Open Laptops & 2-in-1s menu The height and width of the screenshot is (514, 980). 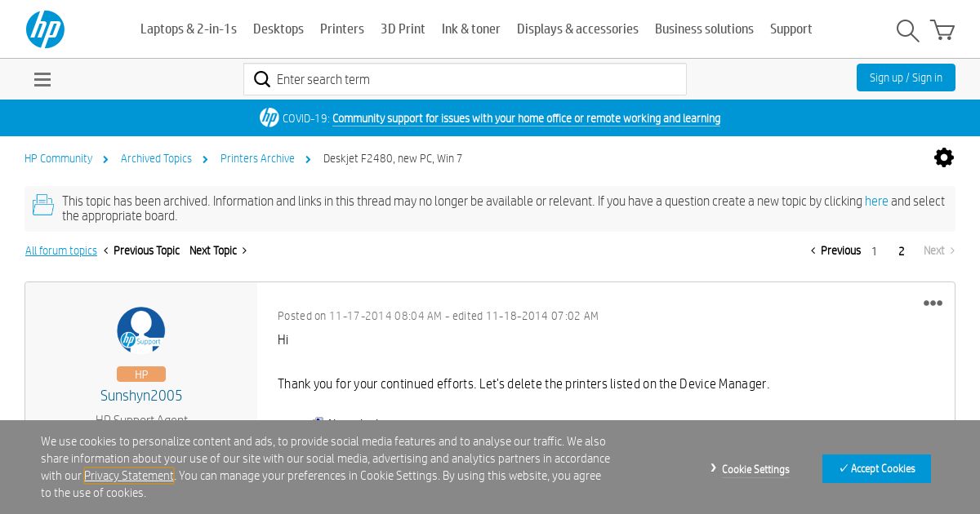point(189,29)
